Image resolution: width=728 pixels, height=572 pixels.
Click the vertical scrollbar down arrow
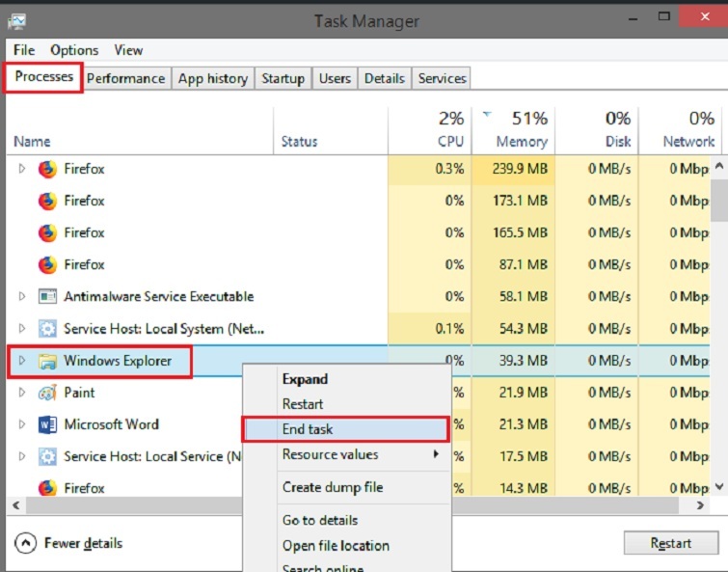(719, 488)
